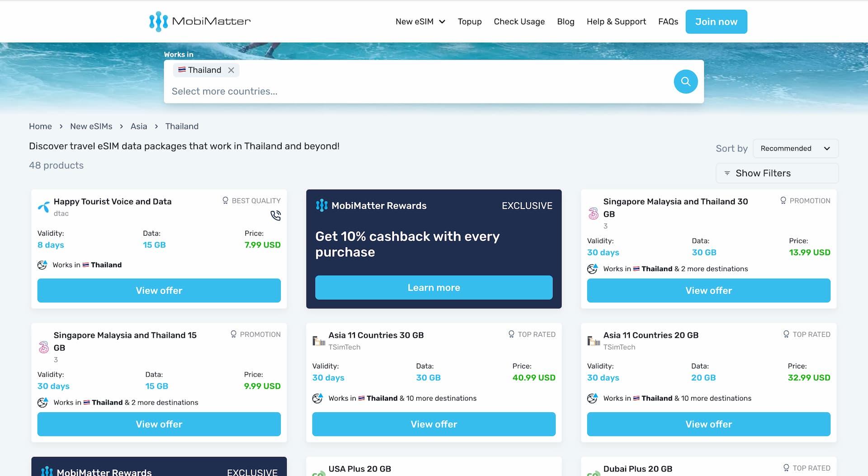Go to Check Usage page
This screenshot has height=476, width=868.
click(519, 22)
